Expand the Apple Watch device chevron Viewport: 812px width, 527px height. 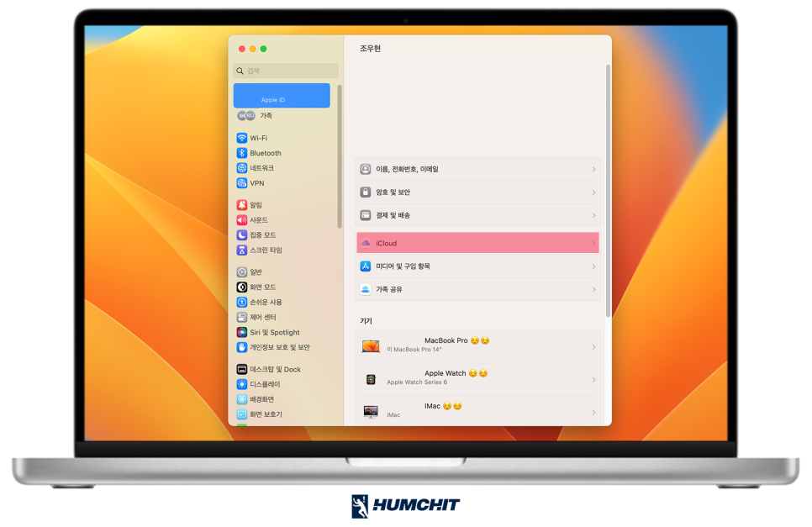point(593,380)
